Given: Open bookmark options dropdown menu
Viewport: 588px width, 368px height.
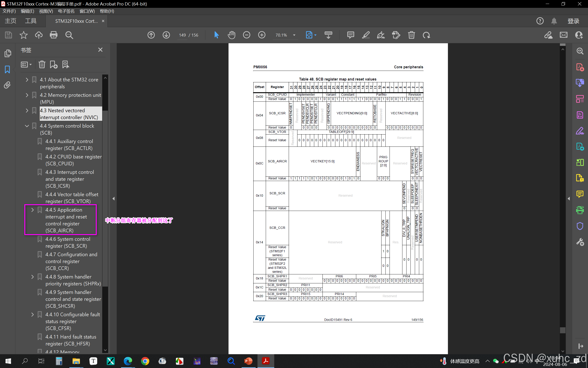Looking at the screenshot, I should (x=26, y=64).
